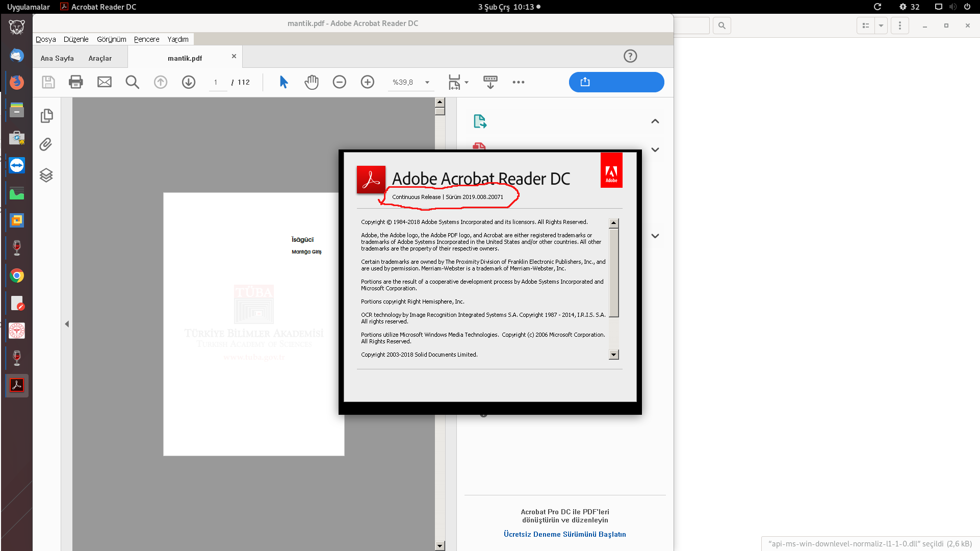Expand the third tools pane chevron

pos(655,236)
